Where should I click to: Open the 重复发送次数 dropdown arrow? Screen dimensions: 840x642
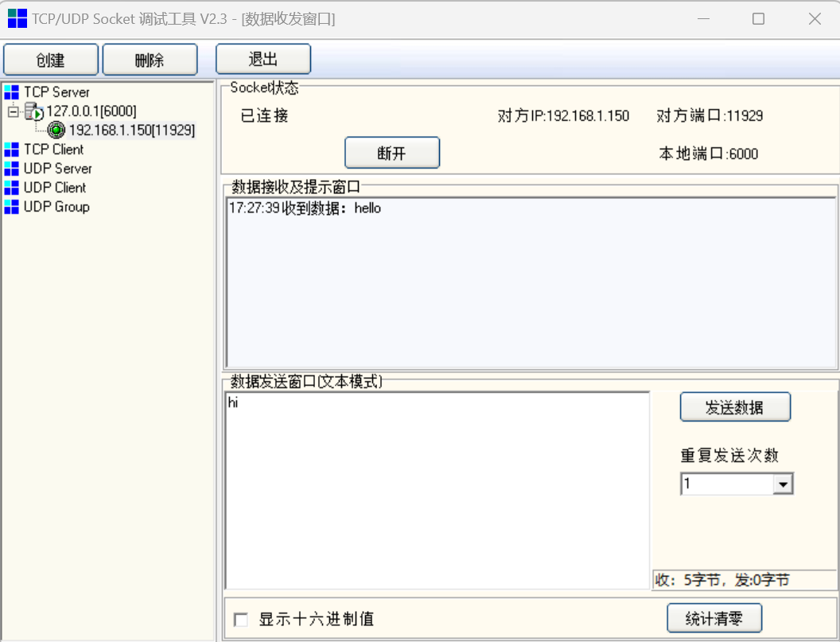coord(783,484)
